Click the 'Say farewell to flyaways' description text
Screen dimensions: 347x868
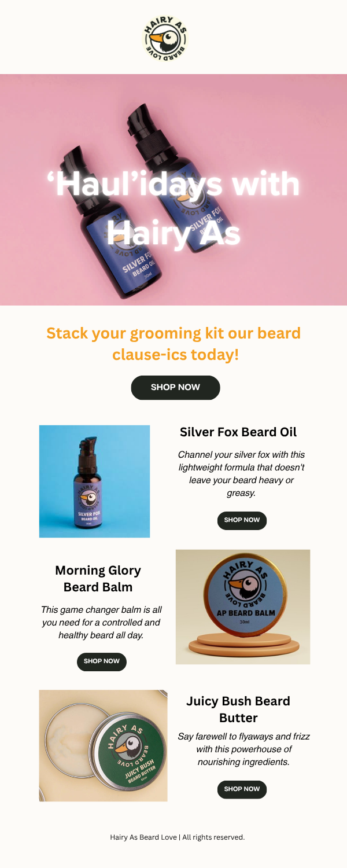click(243, 749)
